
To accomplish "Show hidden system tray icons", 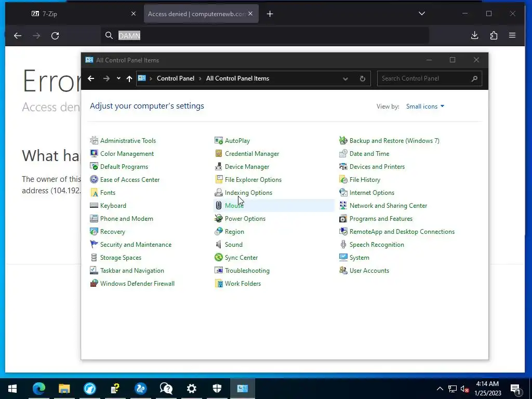I will pos(440,389).
